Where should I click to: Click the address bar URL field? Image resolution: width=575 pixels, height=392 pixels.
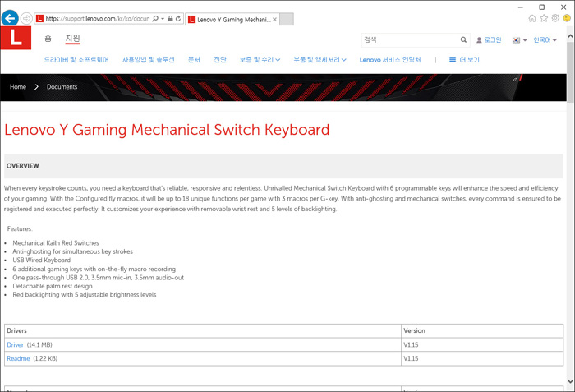(98, 19)
